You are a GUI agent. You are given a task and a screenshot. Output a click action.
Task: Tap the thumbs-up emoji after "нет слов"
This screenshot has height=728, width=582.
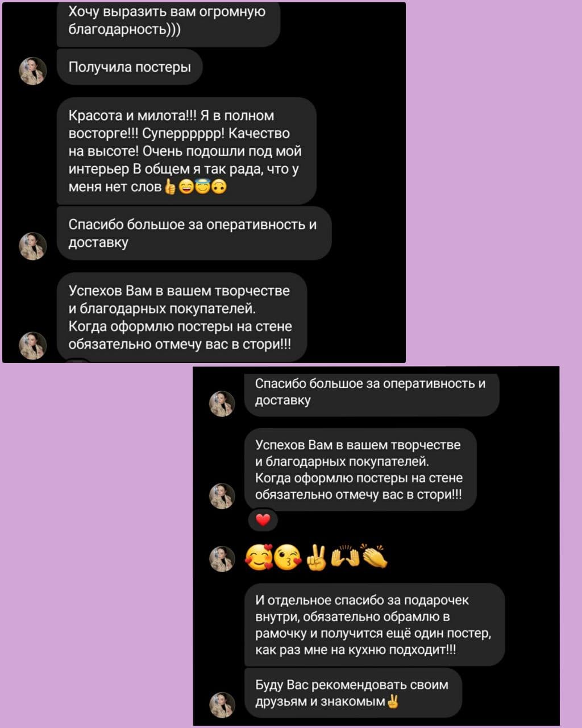(x=170, y=187)
